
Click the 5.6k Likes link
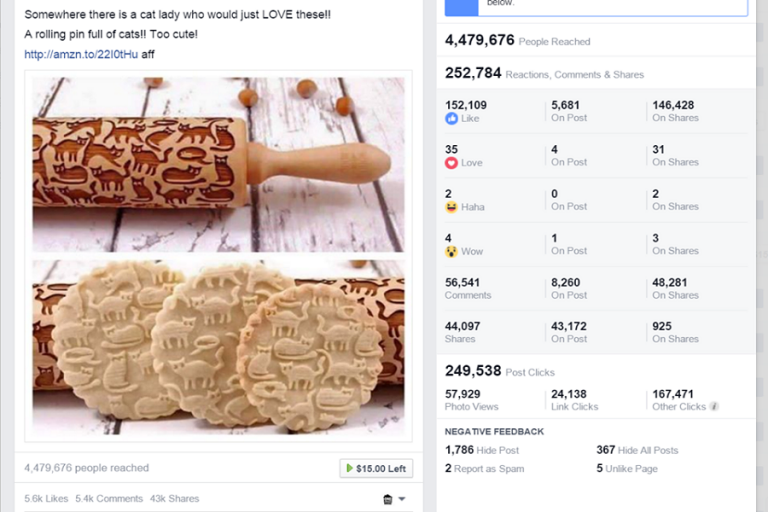(46, 498)
